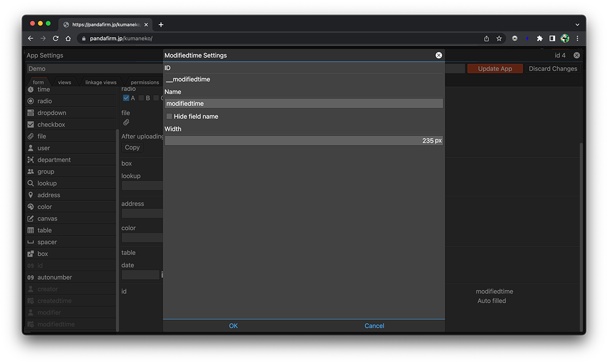Check the option B checkbox
Screen dimensions: 608x364
pos(141,98)
